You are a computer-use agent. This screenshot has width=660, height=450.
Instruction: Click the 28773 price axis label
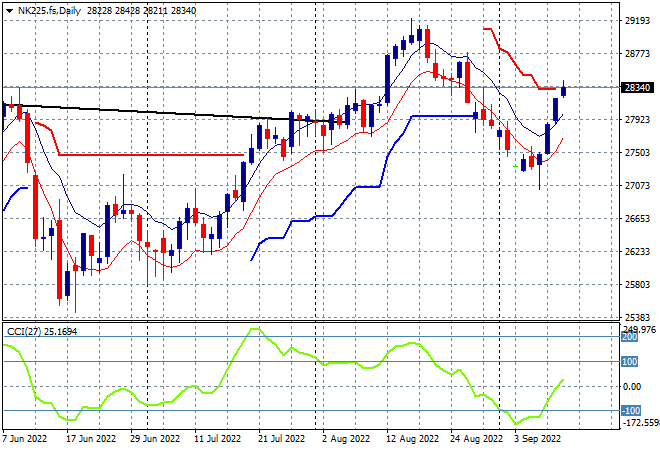637,53
